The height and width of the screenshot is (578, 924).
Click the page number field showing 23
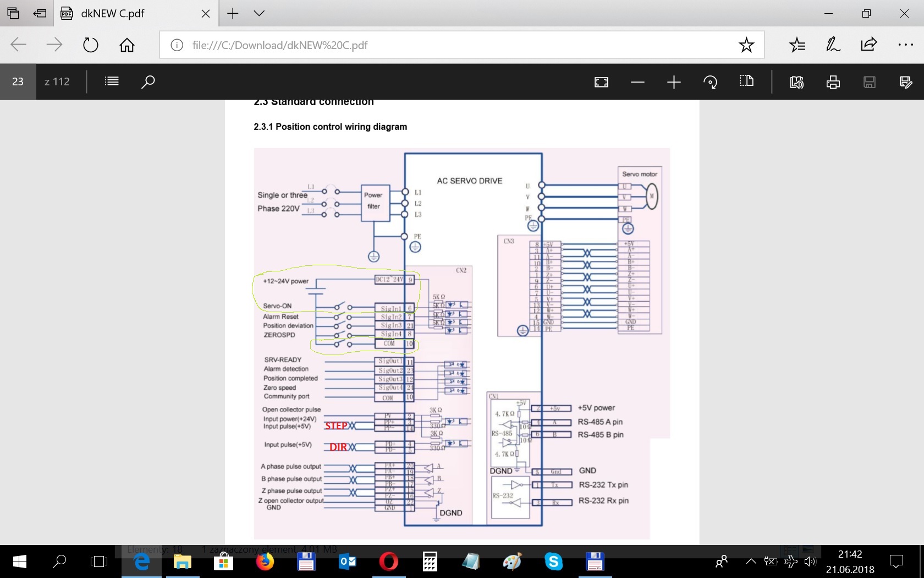click(18, 81)
